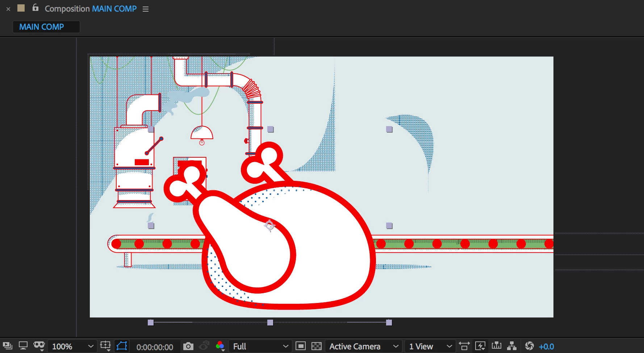Click the MAIN COMP name in panel header
Screen dimensions: 644x353
[x=114, y=9]
